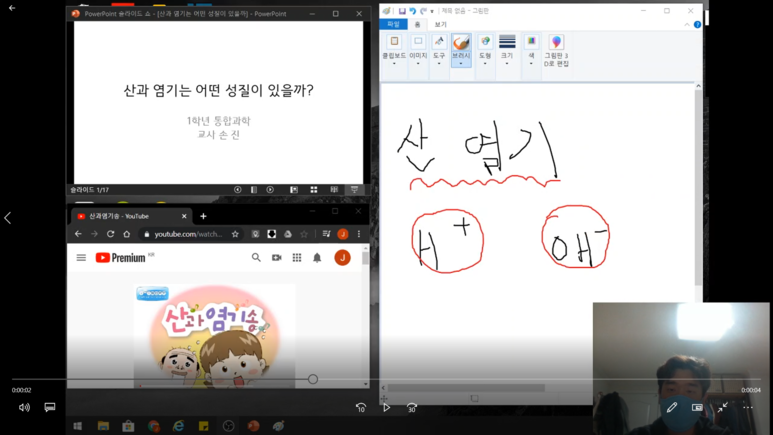The height and width of the screenshot is (435, 773).
Task: Exit full screen mode
Action: coord(722,407)
